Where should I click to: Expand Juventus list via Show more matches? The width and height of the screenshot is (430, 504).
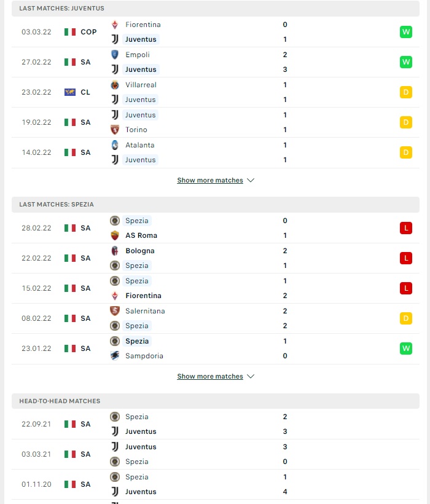(210, 180)
